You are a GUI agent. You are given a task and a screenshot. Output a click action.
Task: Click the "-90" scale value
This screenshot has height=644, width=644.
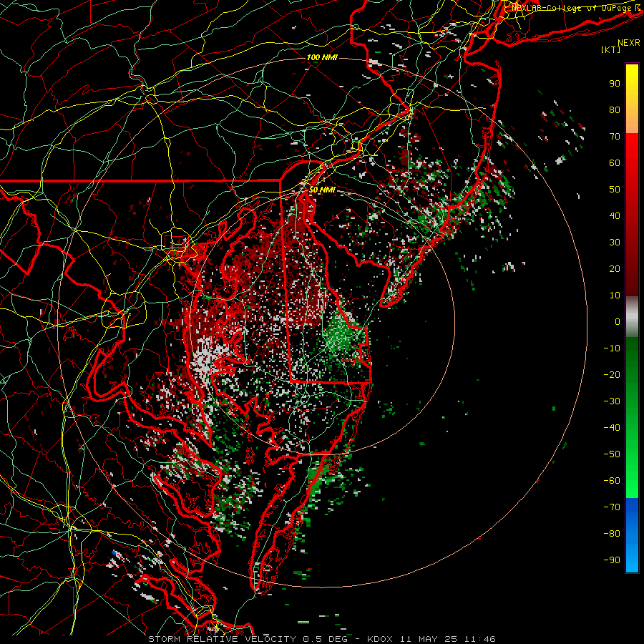pos(612,560)
